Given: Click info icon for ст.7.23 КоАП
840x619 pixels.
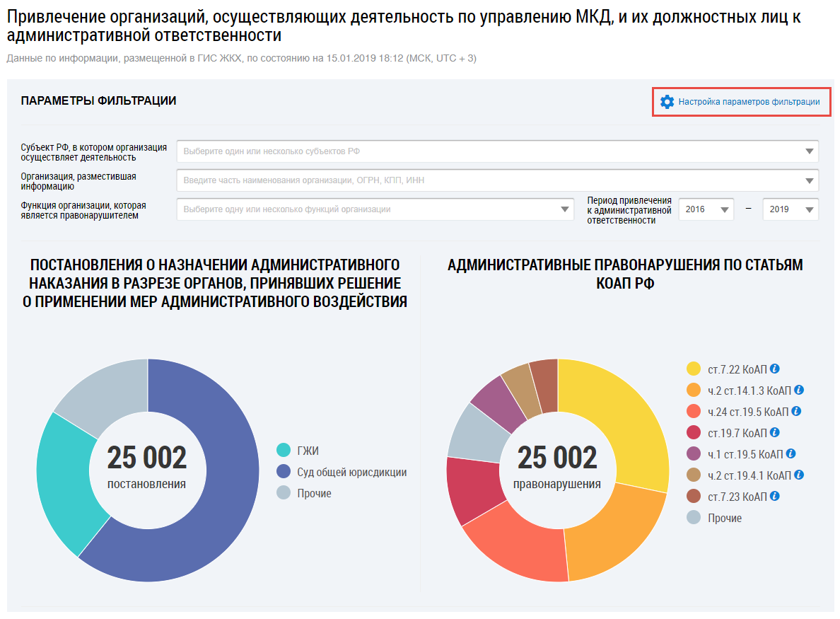Looking at the screenshot, I should tap(775, 496).
